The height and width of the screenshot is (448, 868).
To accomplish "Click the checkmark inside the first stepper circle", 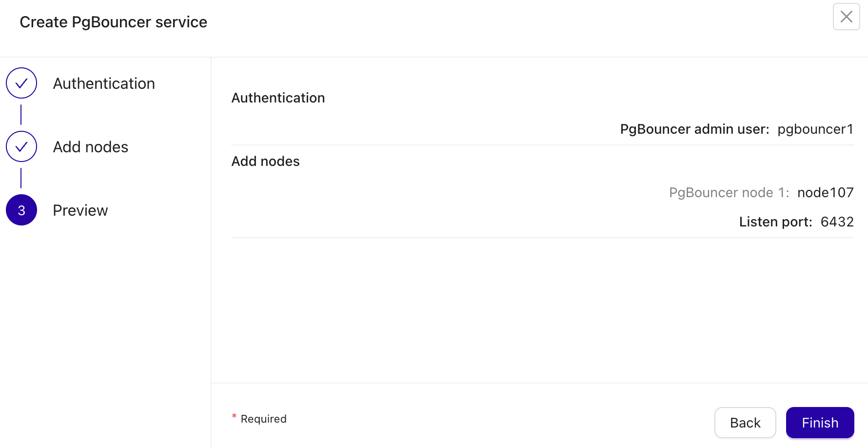I will pyautogui.click(x=21, y=83).
